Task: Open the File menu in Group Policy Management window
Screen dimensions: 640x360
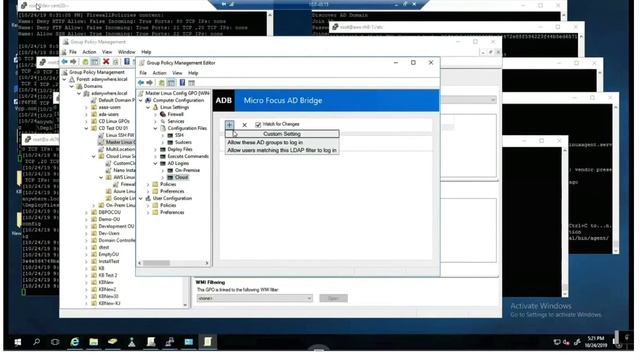Action: tap(73, 52)
